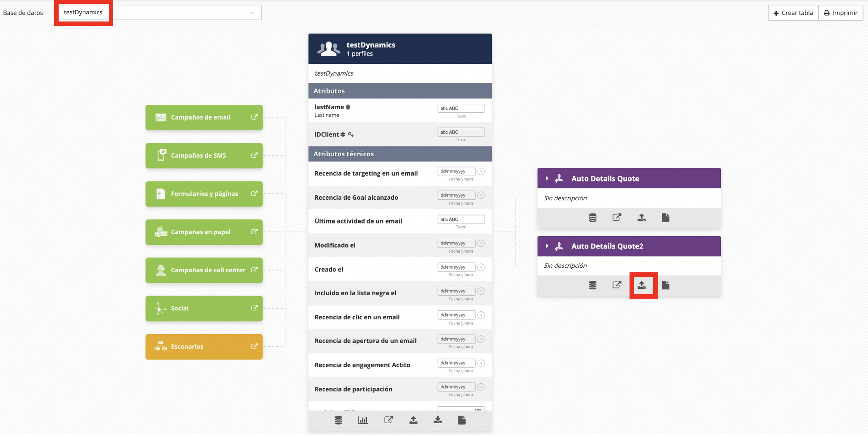The width and height of the screenshot is (868, 438).
Task: Open the bar chart icon in testDynamics footer
Action: click(x=363, y=420)
